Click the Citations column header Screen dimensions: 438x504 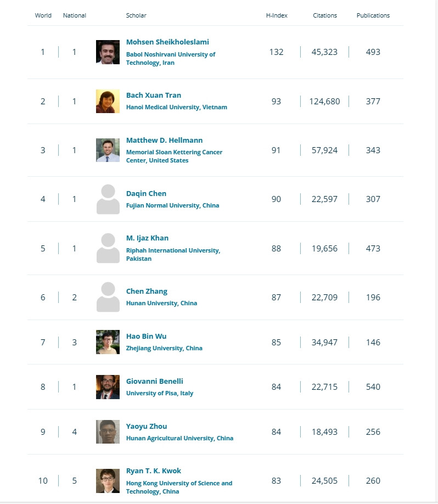(325, 15)
